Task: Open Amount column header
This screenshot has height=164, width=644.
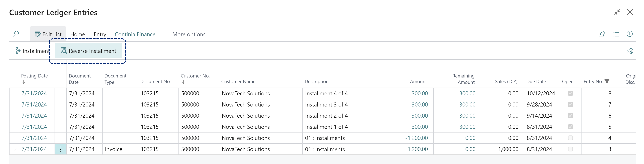Action: pos(418,81)
